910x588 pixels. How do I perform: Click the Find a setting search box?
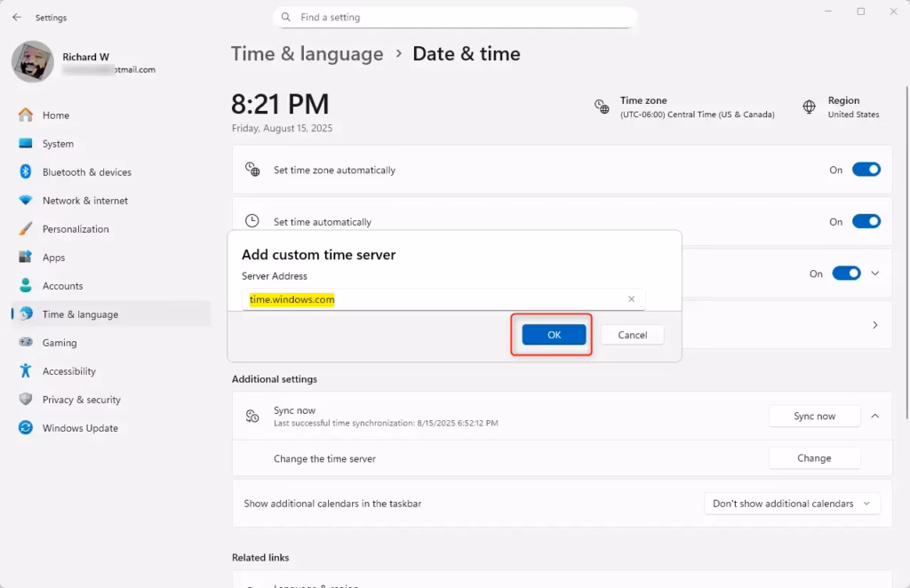click(455, 18)
